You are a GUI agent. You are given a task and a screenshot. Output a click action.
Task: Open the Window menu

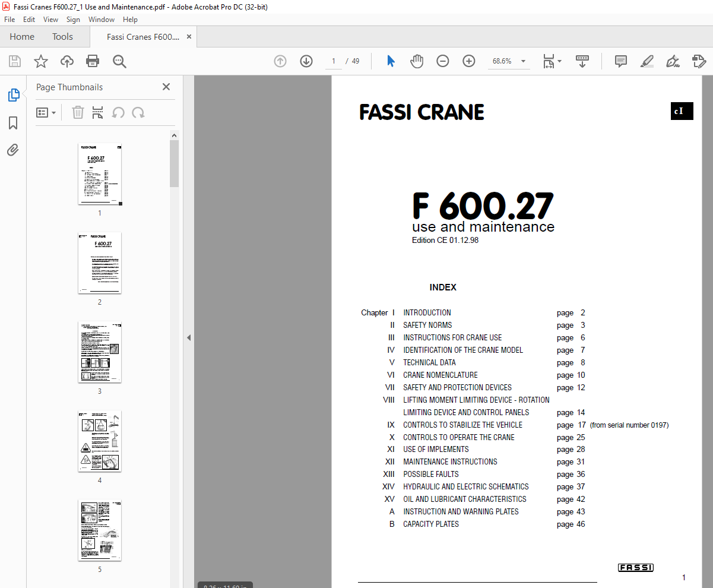102,20
